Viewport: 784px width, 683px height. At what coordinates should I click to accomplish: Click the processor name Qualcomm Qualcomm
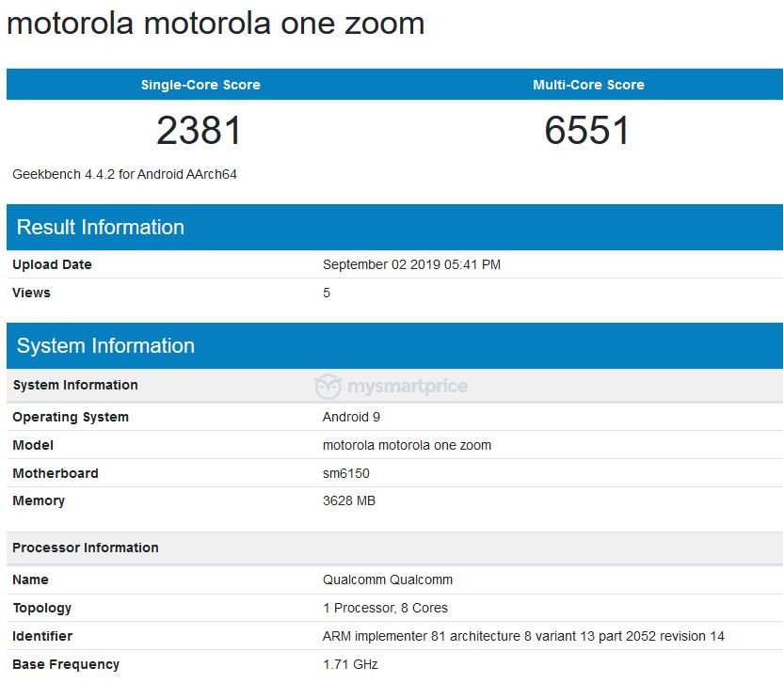point(388,580)
